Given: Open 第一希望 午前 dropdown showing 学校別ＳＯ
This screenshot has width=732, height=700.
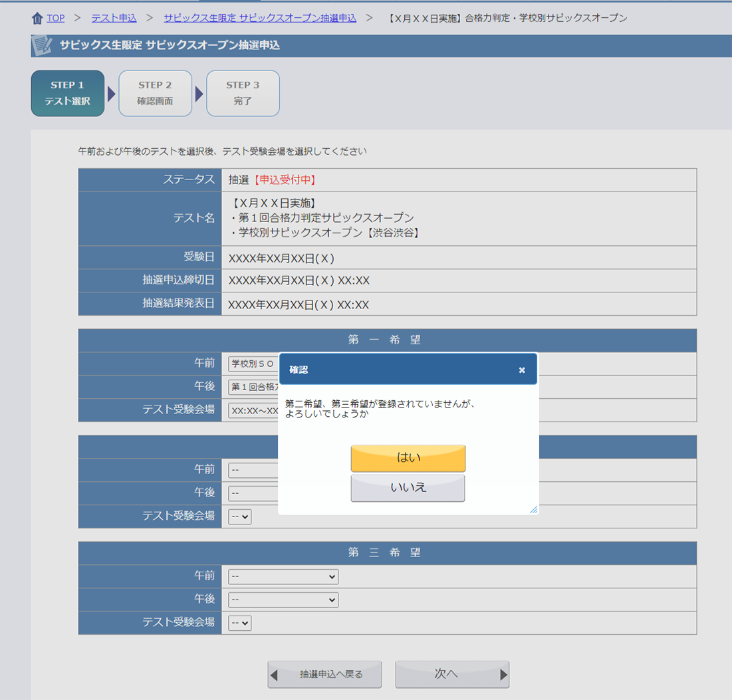Looking at the screenshot, I should pyautogui.click(x=253, y=364).
